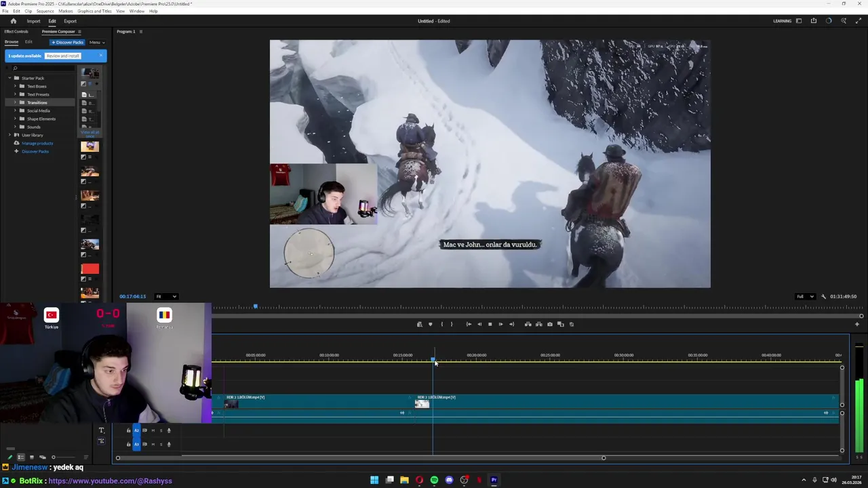Screen dimensions: 868x488
Task: Switch Project panel to icon view
Action: [x=31, y=457]
